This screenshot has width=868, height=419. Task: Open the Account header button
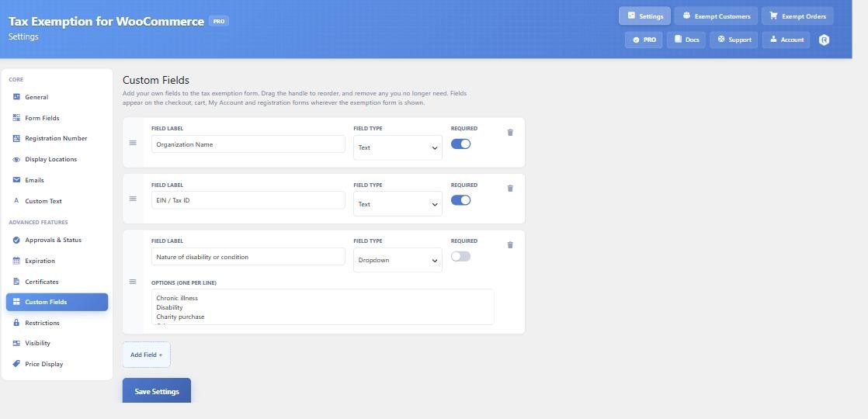pyautogui.click(x=786, y=40)
